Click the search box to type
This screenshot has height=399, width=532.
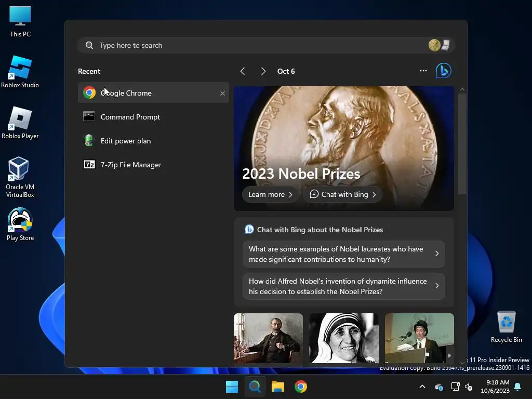pyautogui.click(x=266, y=45)
